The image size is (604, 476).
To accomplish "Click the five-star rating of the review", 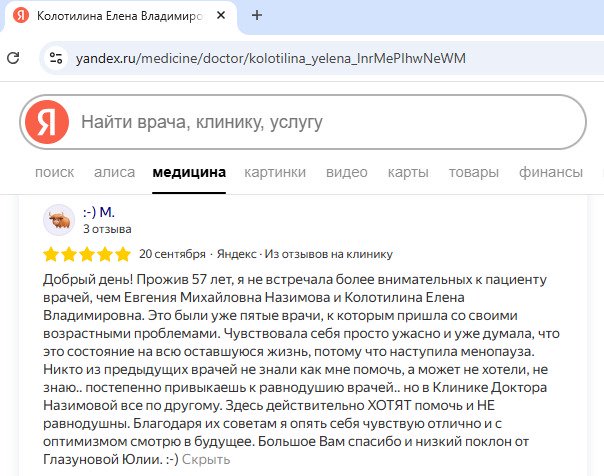I will (87, 253).
